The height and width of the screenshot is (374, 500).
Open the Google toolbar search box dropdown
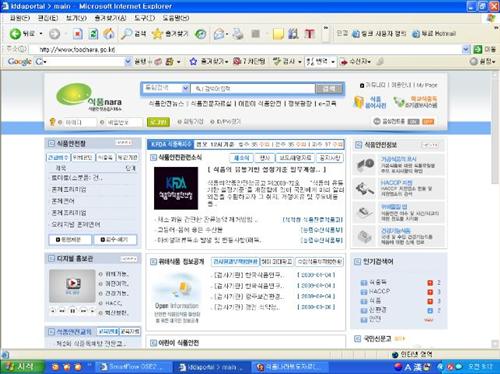(x=128, y=61)
